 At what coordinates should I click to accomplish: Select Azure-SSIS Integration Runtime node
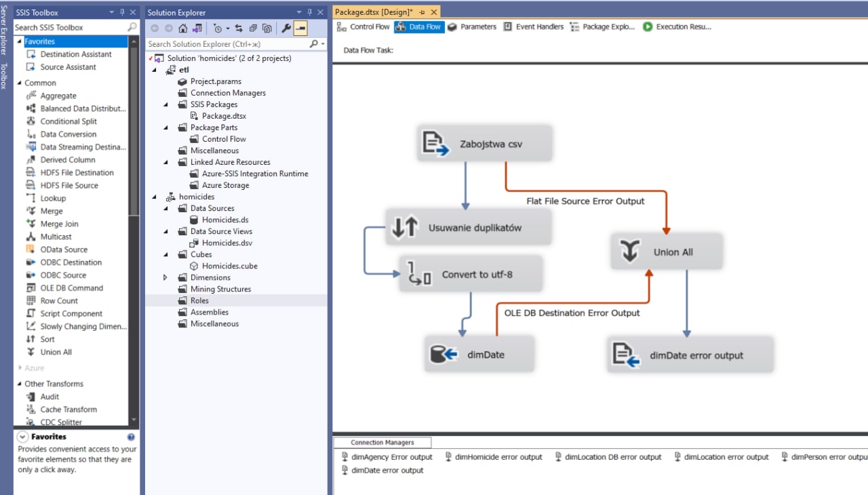pyautogui.click(x=254, y=174)
